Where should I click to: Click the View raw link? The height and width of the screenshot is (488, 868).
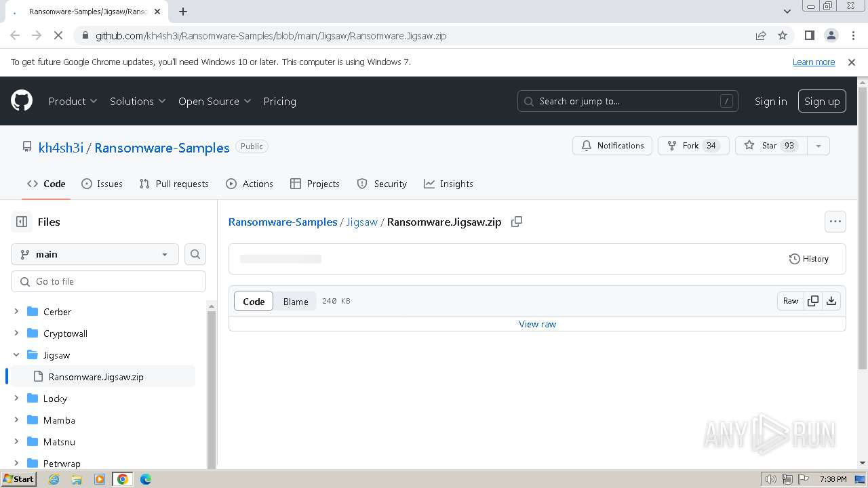[x=537, y=324]
